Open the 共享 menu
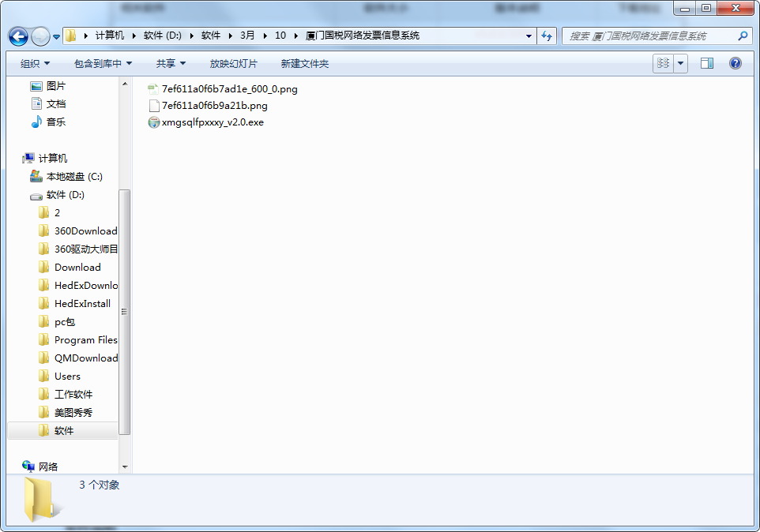 click(171, 63)
